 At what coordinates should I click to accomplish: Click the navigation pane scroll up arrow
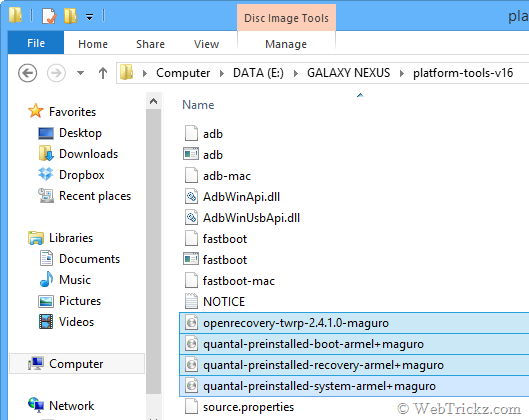pos(154,101)
